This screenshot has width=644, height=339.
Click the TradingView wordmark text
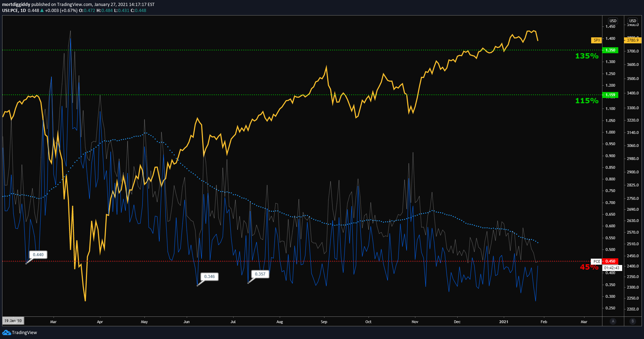[24, 332]
